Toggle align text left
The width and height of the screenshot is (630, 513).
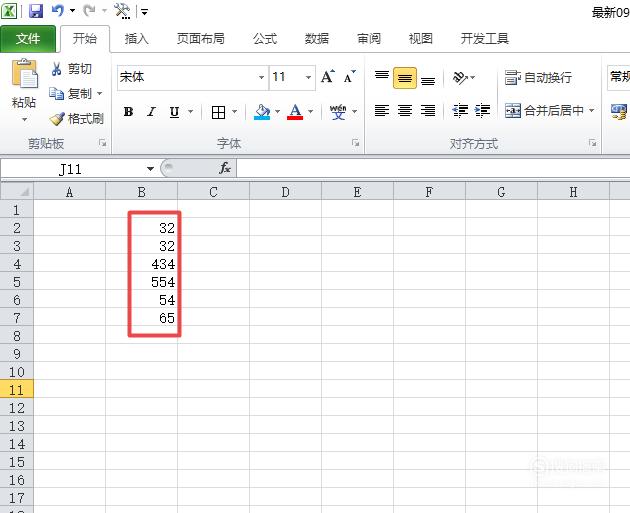click(382, 110)
